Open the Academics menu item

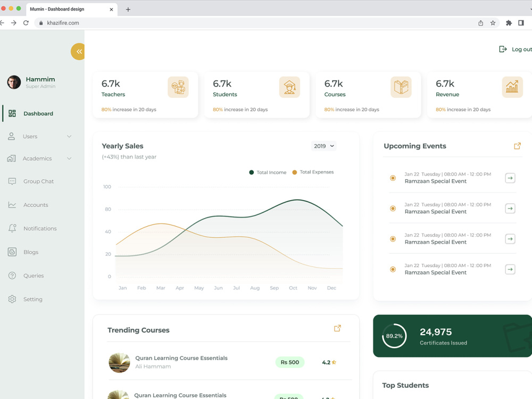pyautogui.click(x=37, y=159)
